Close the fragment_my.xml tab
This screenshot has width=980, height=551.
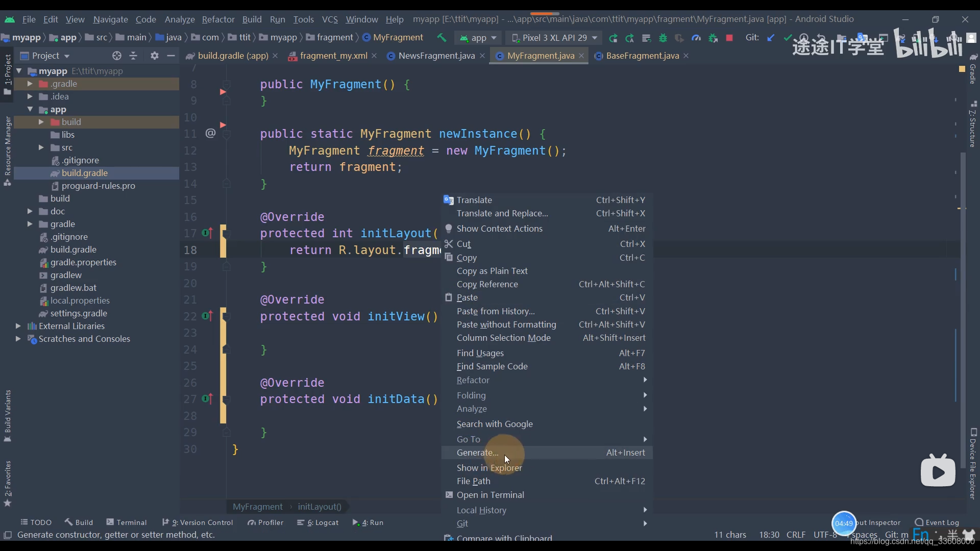[374, 56]
